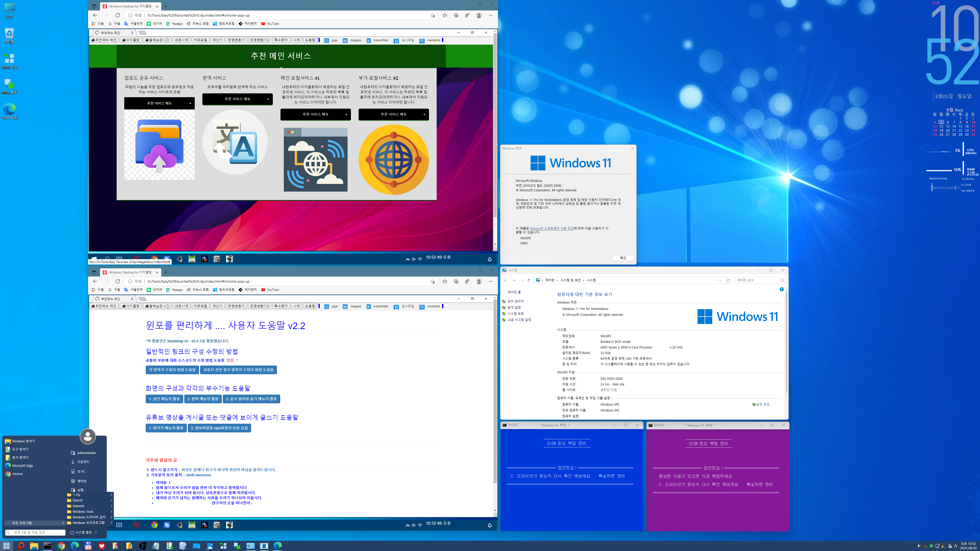Open 장치 관리자 in 시스템 sidebar
This screenshot has height=551, width=980.
[516, 301]
